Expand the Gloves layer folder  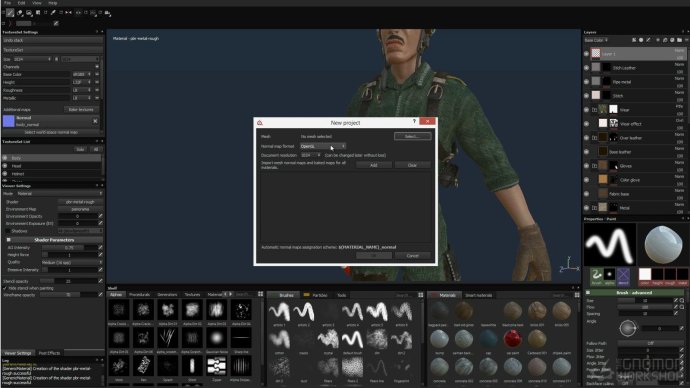tap(594, 166)
